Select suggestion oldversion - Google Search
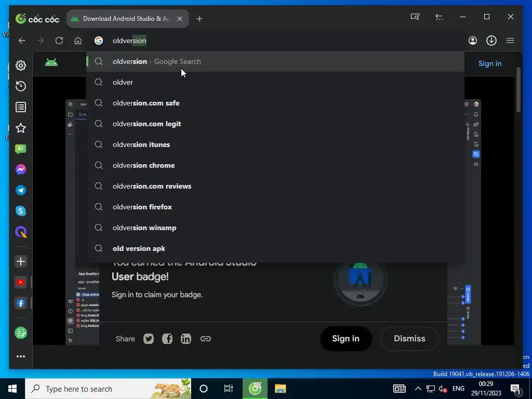Image resolution: width=532 pixels, height=399 pixels. pos(275,61)
